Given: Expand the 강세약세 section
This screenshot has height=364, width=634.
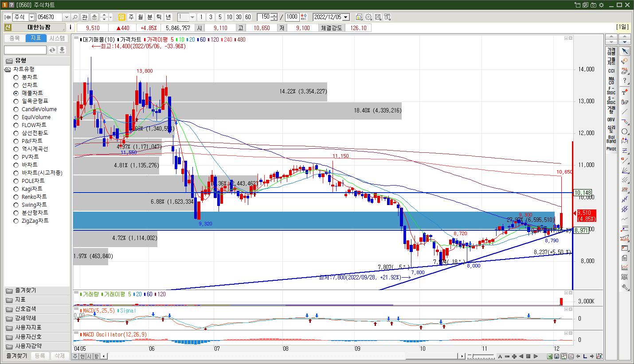Looking at the screenshot, I should 37,318.
